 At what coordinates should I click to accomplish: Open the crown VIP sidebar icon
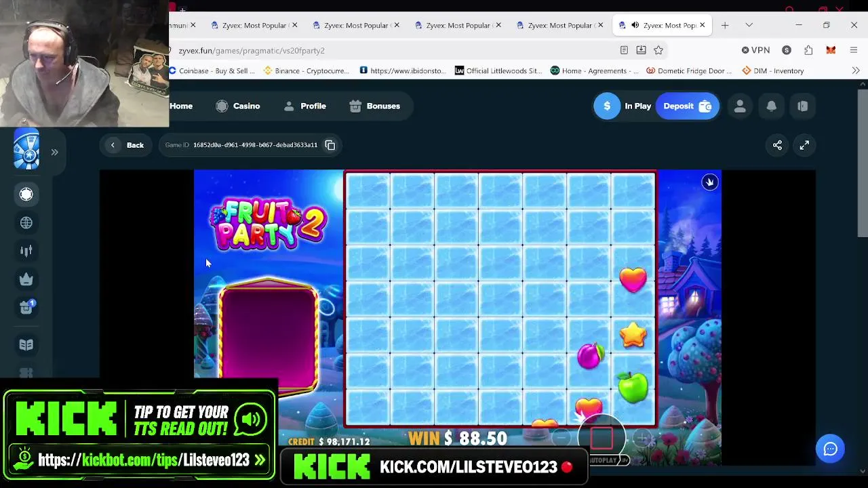(x=26, y=279)
